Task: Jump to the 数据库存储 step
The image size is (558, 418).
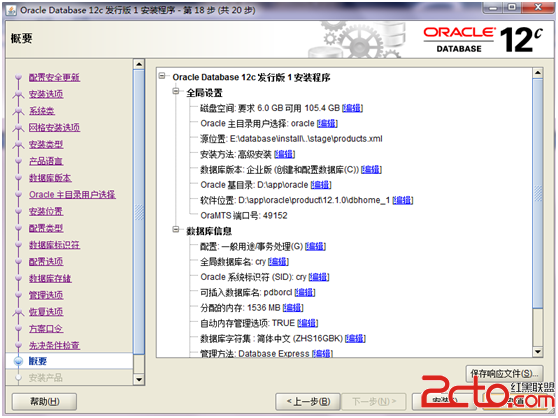Action: 50,278
